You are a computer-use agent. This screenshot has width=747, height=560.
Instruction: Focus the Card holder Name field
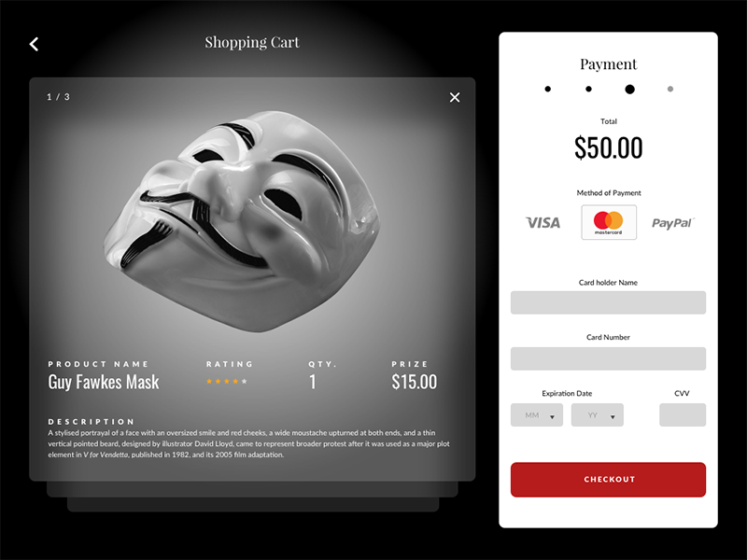point(608,301)
